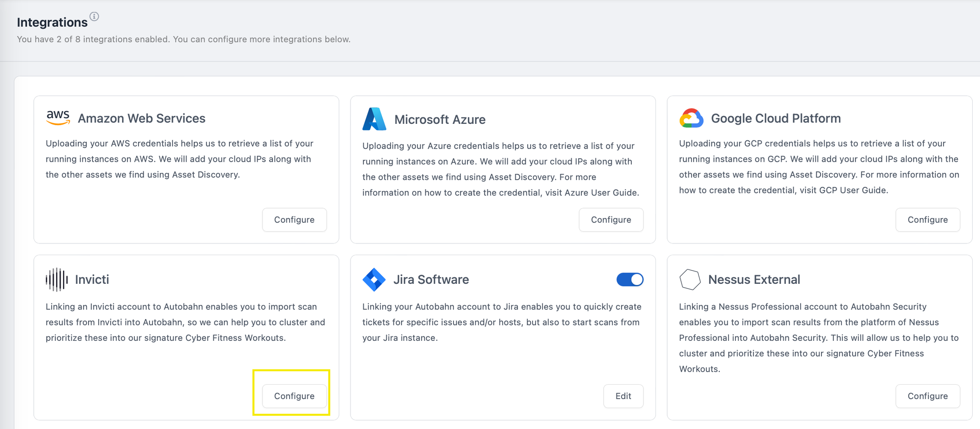Click the Nessus External hexagon icon
The height and width of the screenshot is (429, 980).
coord(690,279)
